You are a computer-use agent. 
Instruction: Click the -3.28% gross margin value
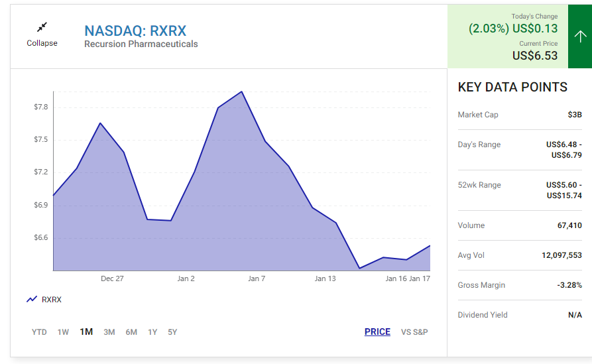coord(569,285)
